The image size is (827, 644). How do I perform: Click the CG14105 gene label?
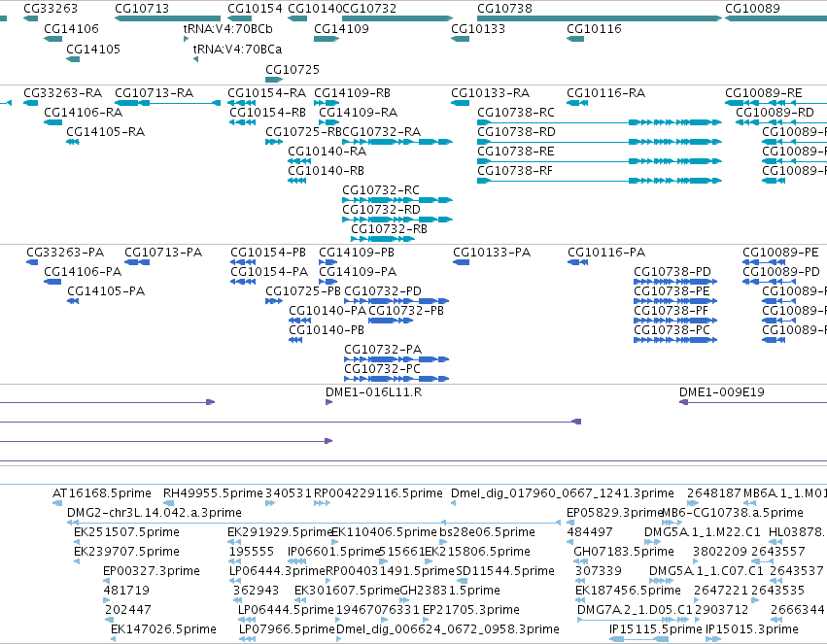93,50
